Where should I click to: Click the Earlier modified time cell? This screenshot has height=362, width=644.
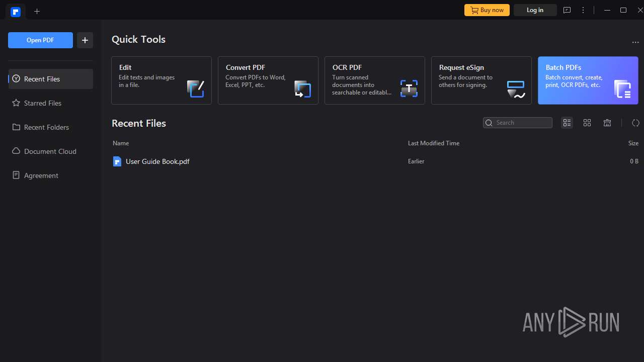pos(416,161)
